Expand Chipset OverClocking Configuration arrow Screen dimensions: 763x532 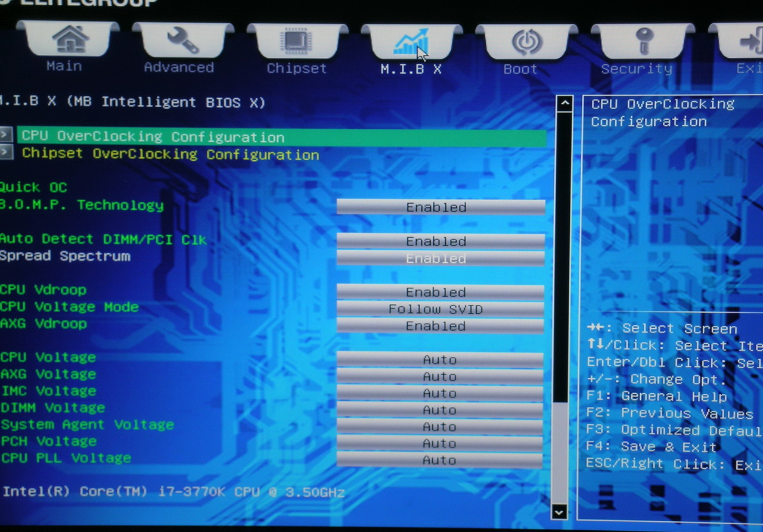6,153
